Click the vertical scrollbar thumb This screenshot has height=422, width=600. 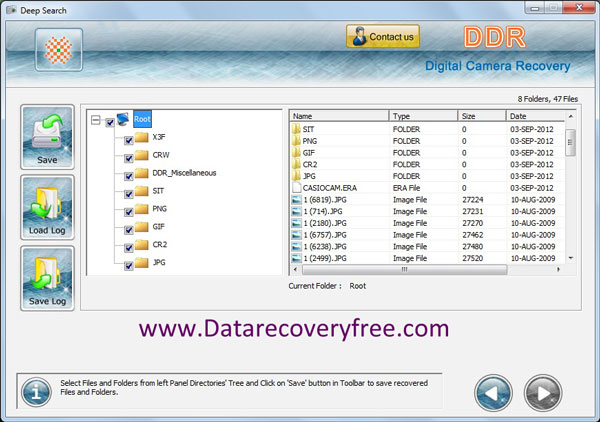571,142
